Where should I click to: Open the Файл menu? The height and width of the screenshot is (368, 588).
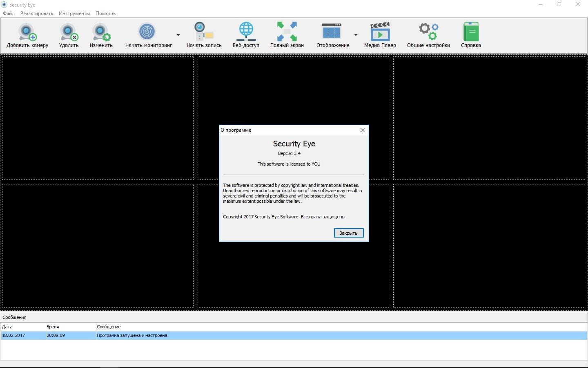9,13
